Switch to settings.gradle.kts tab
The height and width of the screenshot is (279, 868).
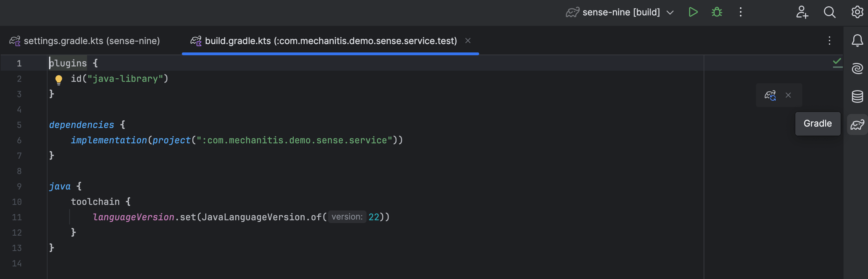tap(85, 41)
